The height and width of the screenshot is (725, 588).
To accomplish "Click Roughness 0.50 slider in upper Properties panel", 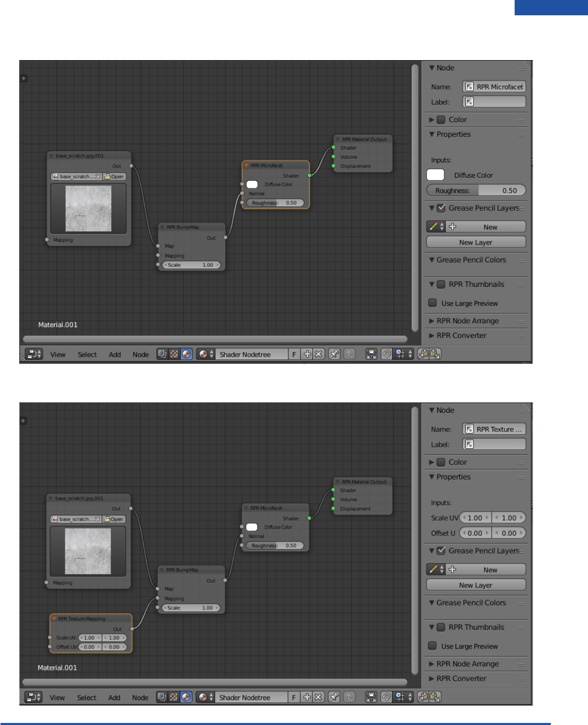I will click(476, 191).
